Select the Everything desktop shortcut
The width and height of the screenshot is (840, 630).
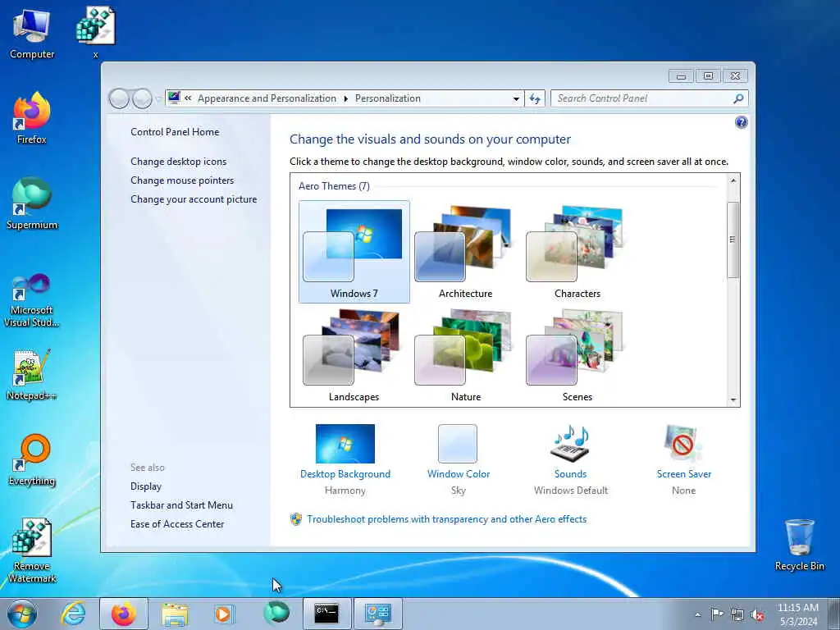(x=32, y=459)
